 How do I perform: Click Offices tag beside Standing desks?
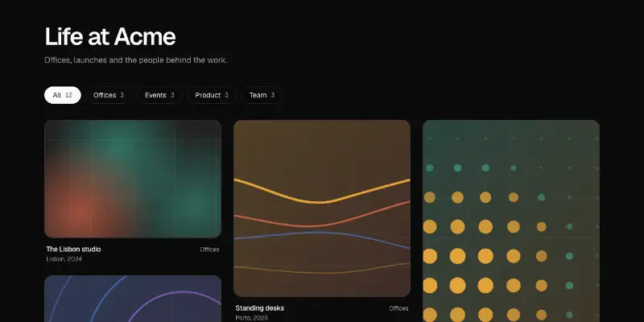pyautogui.click(x=398, y=308)
